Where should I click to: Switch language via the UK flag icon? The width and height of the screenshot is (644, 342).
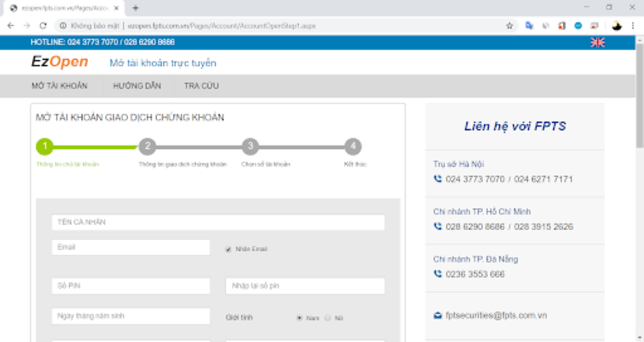(597, 42)
